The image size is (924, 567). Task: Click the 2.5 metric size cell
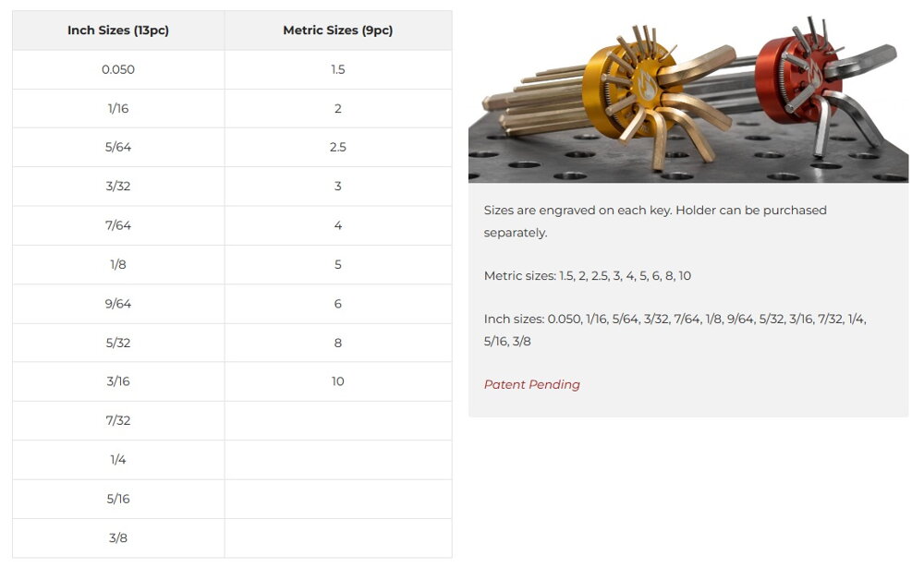point(337,147)
